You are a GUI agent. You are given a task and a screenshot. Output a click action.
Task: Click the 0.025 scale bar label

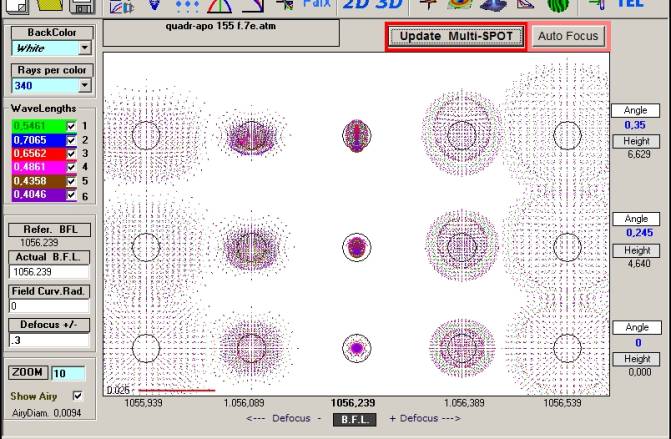118,390
